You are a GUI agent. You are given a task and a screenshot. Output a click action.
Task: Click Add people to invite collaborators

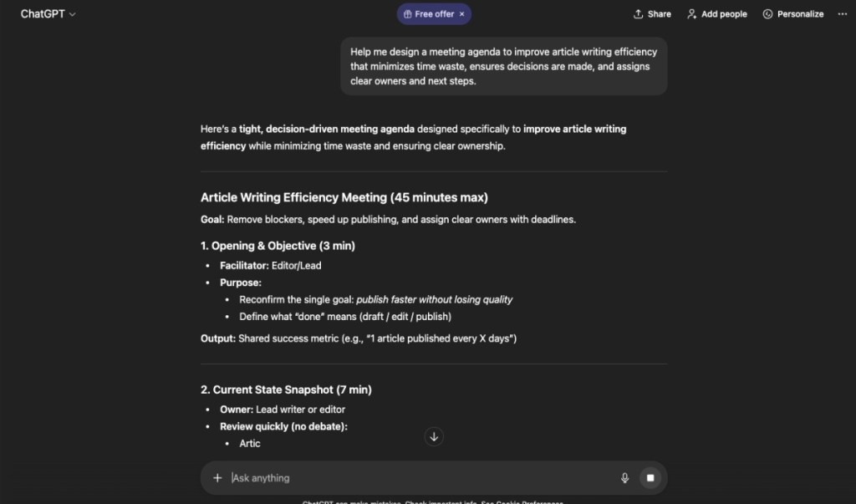pos(716,13)
